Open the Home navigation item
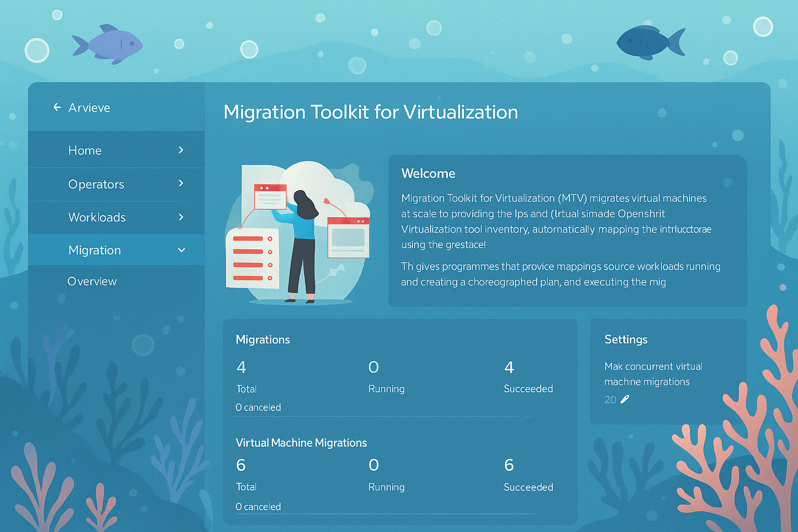The width and height of the screenshot is (798, 532). (x=85, y=151)
